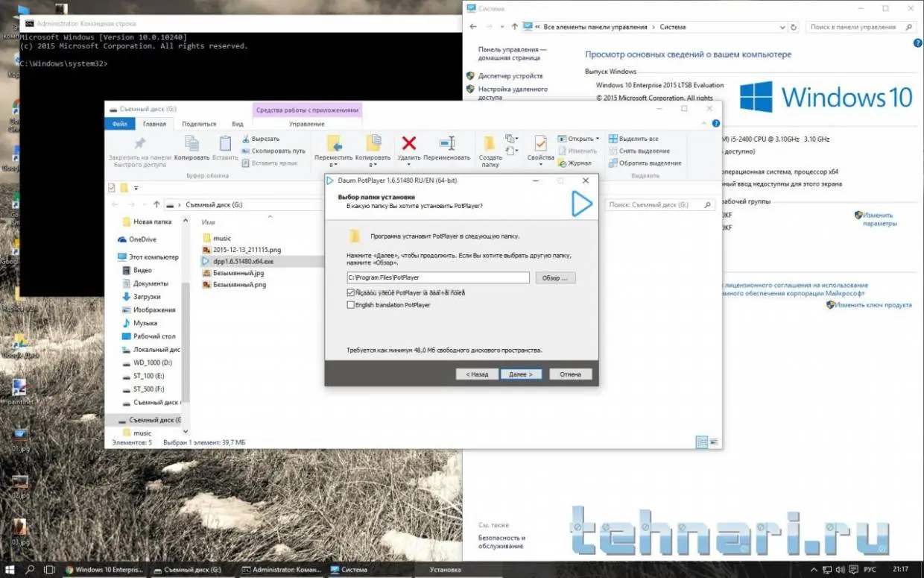Select ST_500 (F:) drive in navigation pane
This screenshot has height=578, width=924.
tap(143, 389)
